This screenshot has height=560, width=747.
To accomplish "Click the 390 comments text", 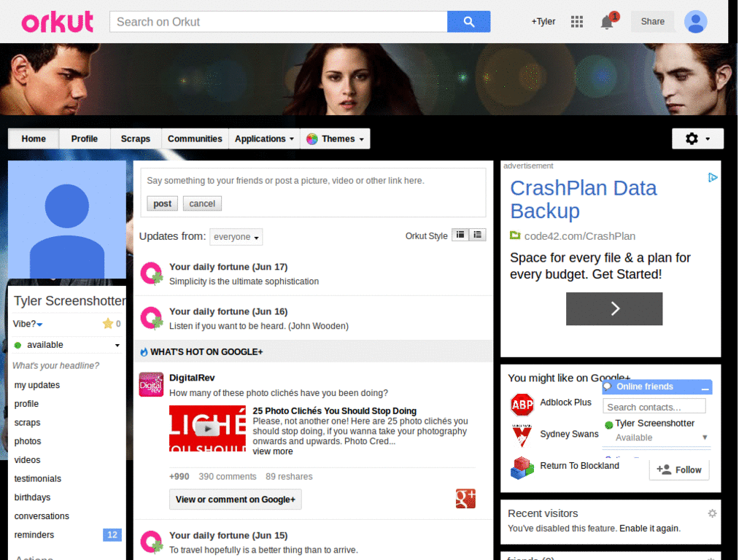I will (x=228, y=476).
